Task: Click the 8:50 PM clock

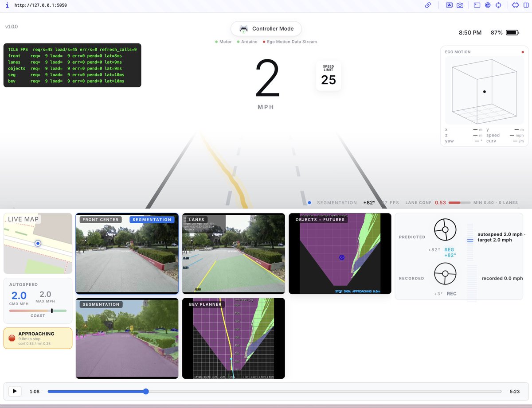Action: (x=470, y=33)
